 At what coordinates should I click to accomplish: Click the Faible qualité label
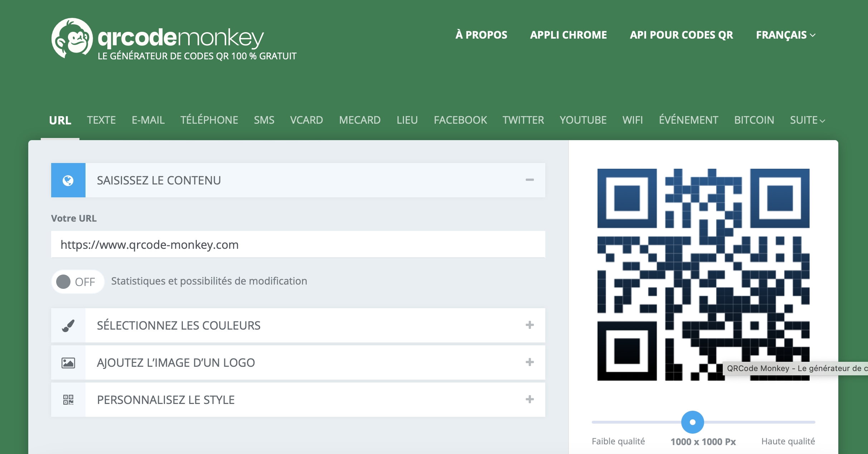618,441
